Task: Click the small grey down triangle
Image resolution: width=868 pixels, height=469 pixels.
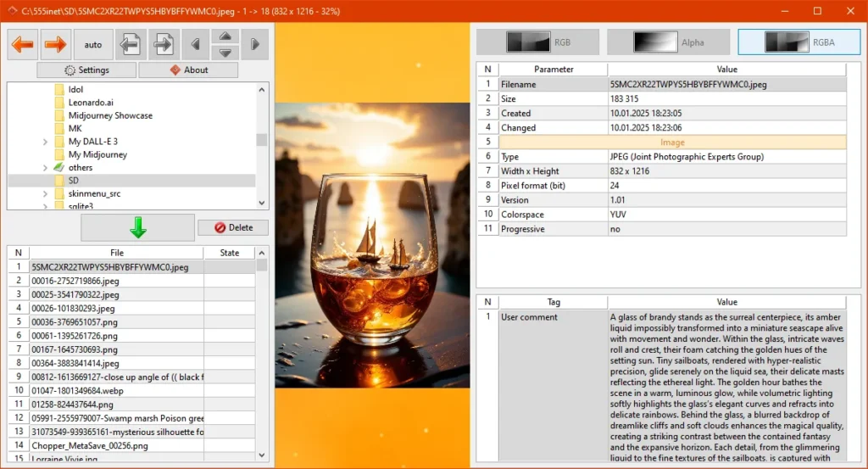Action: (x=225, y=53)
